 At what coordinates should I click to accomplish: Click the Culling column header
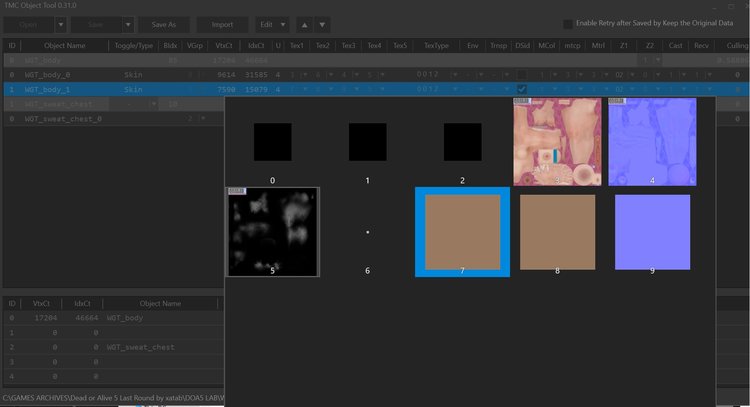(736, 45)
